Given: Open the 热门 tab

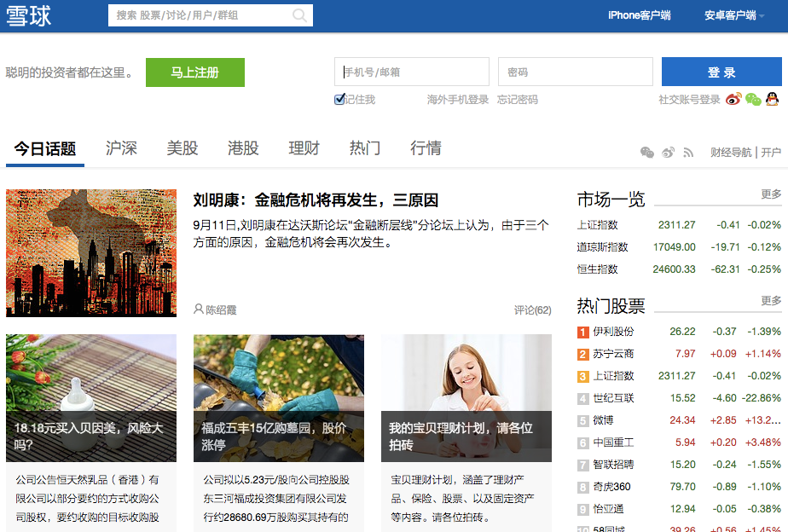Looking at the screenshot, I should pyautogui.click(x=365, y=148).
